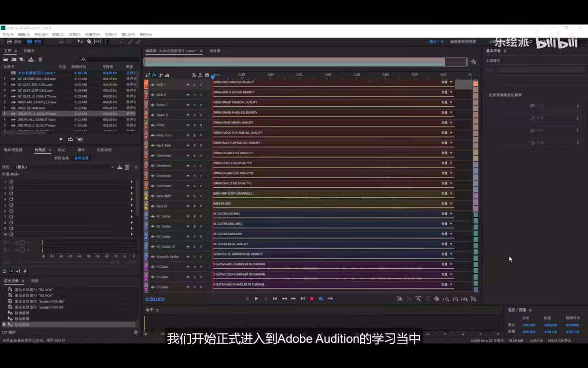The image size is (588, 368).
Task: Switch to the 效果组 tab
Action: coord(40,150)
